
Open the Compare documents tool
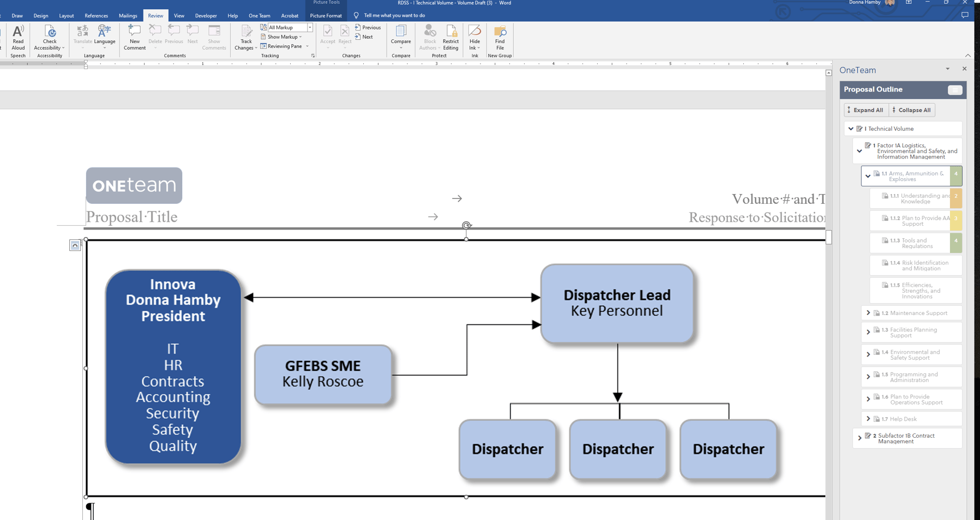401,38
